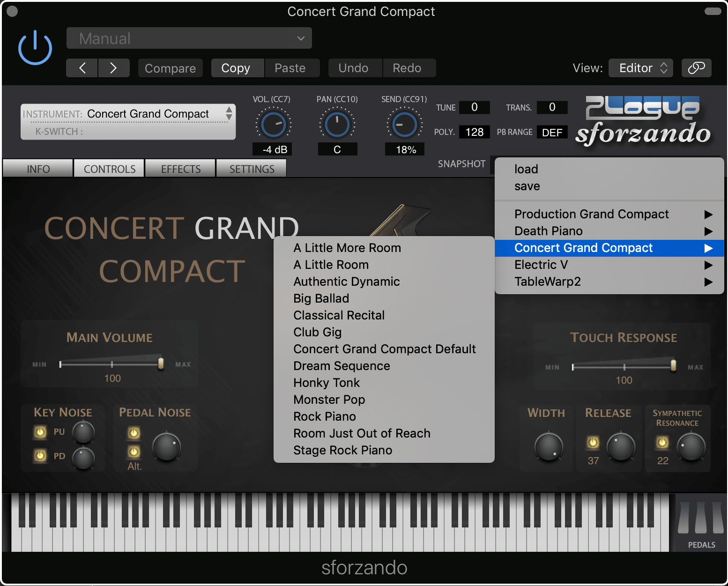The height and width of the screenshot is (586, 728).
Task: Click the Key Noise PU knob
Action: 83,432
